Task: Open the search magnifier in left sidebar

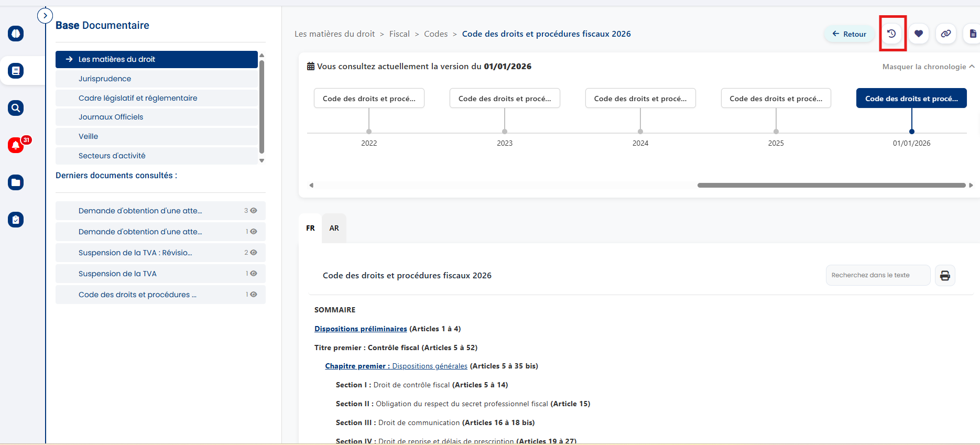Action: [16, 108]
